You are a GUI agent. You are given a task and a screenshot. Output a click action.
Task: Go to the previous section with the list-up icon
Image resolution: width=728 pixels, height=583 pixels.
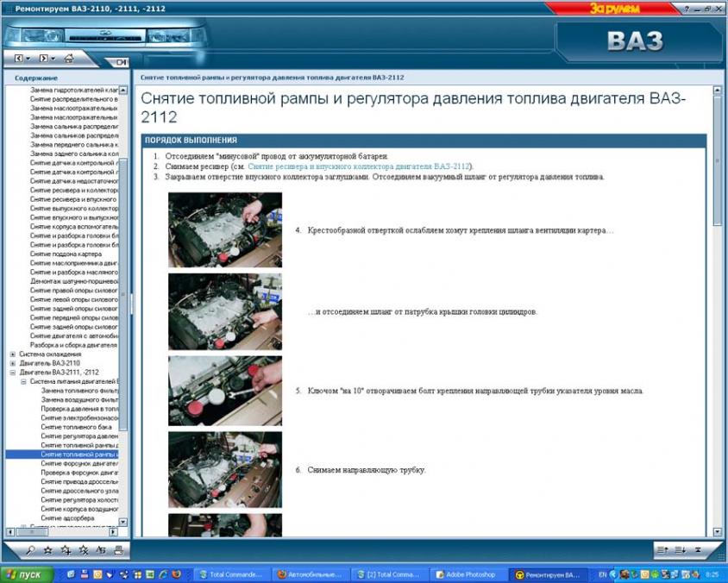pos(662,550)
